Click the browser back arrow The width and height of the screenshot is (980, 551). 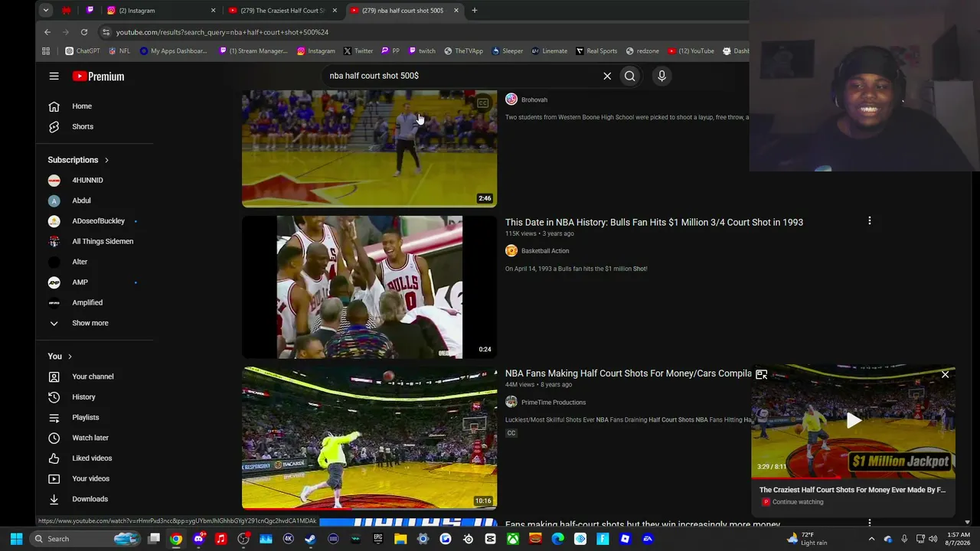click(47, 32)
